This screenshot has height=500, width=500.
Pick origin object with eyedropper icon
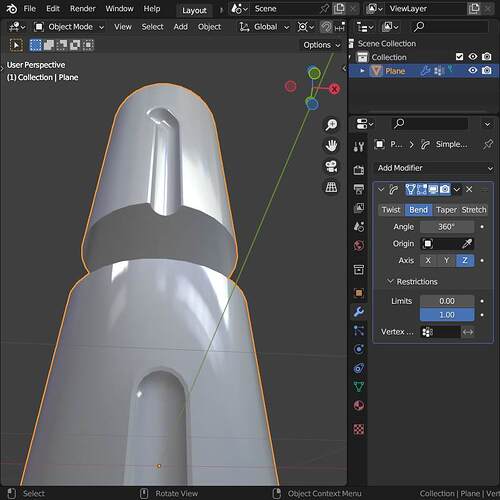click(x=467, y=244)
